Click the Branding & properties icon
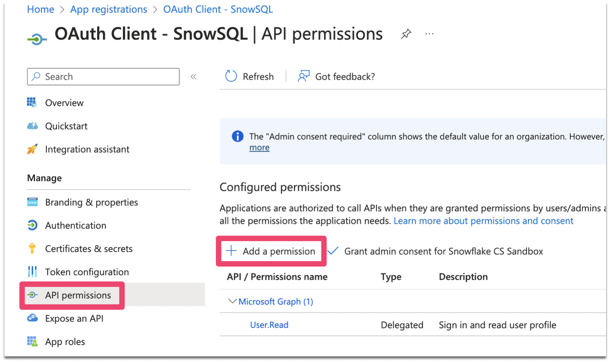Image resolution: width=612 pixels, height=364 pixels. click(33, 202)
